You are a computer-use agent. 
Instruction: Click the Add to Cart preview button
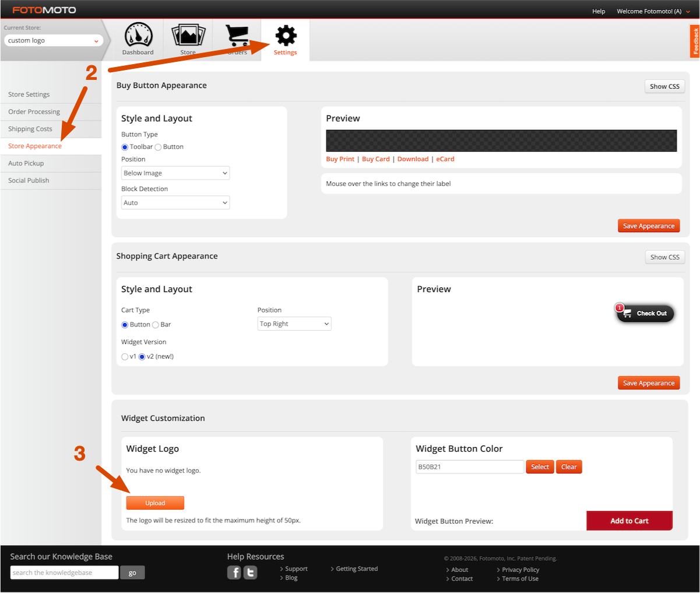tap(629, 521)
